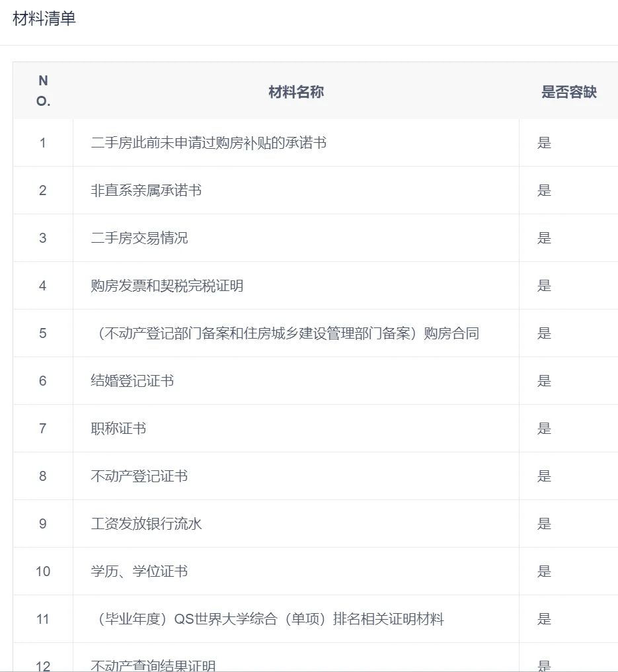Click 是 in the 购房合同 row

(x=544, y=333)
